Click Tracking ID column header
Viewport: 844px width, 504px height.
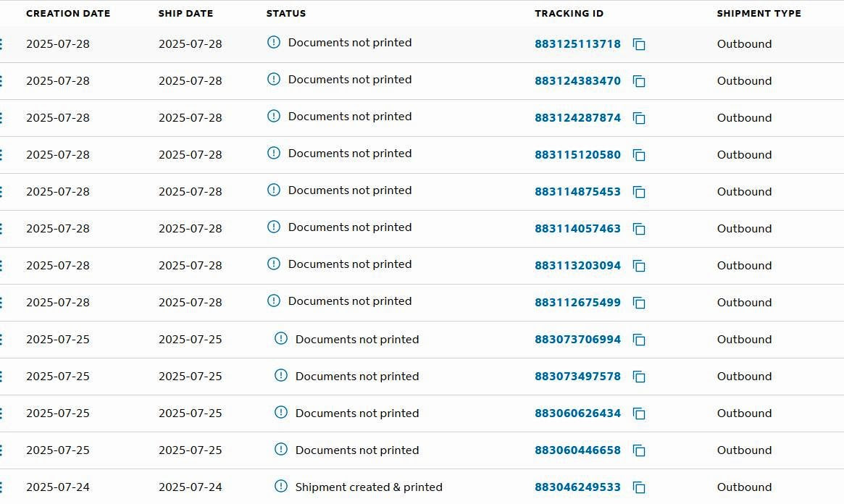click(569, 14)
